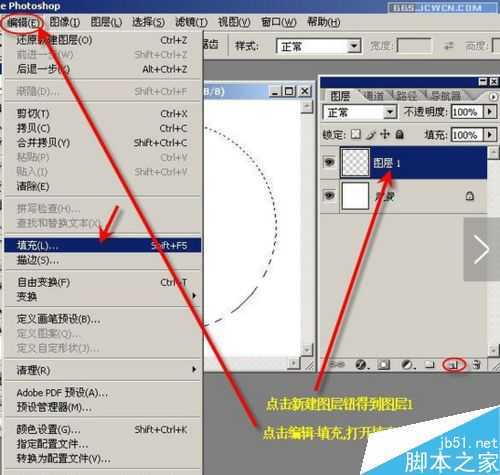Image resolution: width=500 pixels, height=475 pixels.
Task: Choose Adobe PDF 预设(A)... menu entry
Action: [x=103, y=393]
